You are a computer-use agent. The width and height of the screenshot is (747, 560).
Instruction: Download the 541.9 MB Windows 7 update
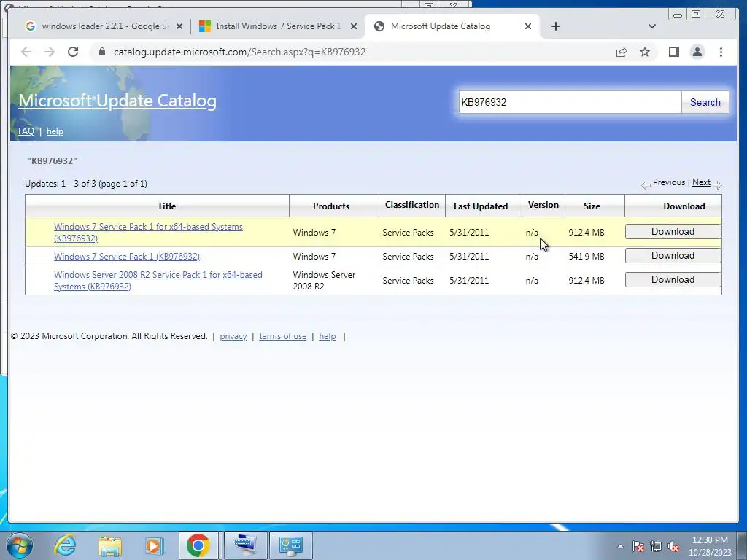pyautogui.click(x=673, y=256)
